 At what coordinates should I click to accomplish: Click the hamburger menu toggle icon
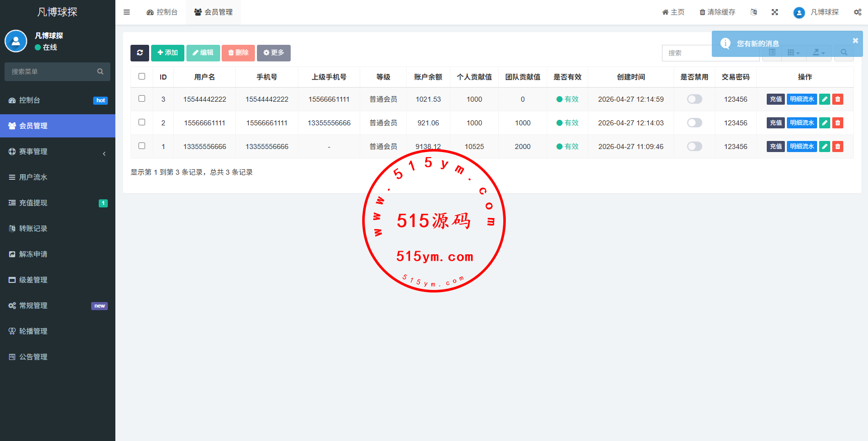coord(127,12)
